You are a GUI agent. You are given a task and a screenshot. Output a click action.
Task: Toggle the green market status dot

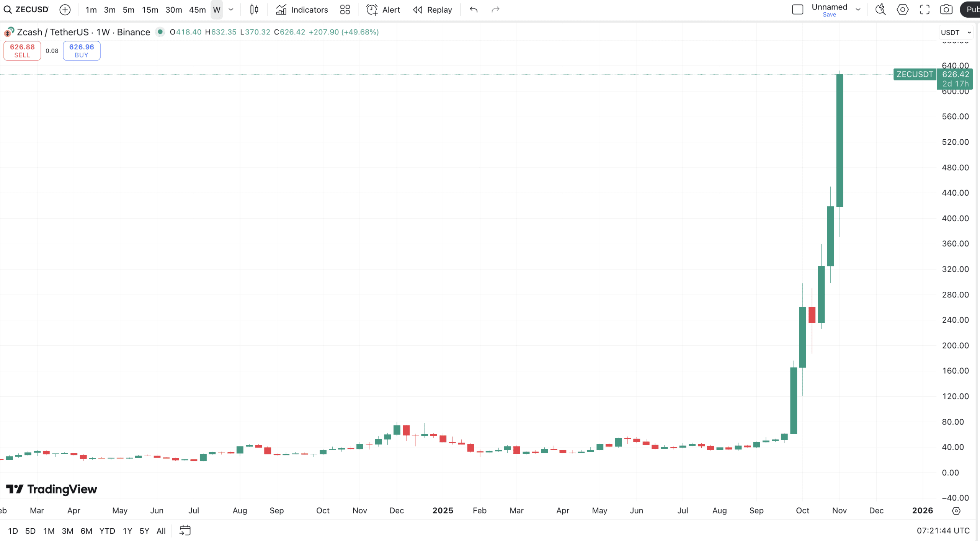click(160, 32)
